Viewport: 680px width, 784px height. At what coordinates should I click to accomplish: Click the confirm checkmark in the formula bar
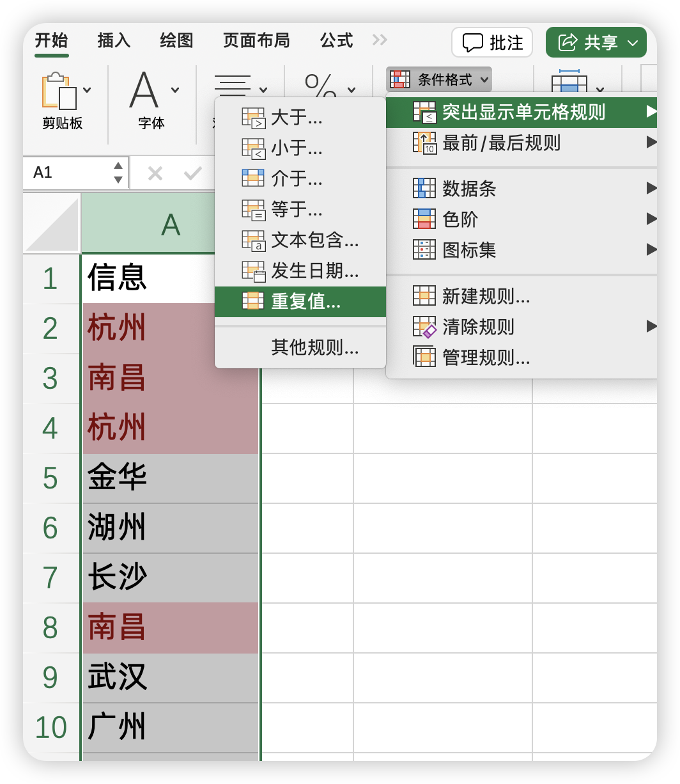192,173
